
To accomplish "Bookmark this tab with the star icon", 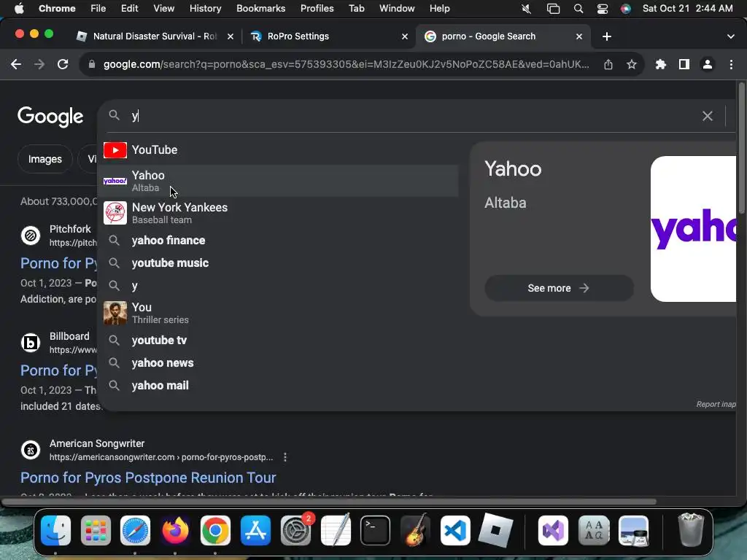I will (x=631, y=64).
